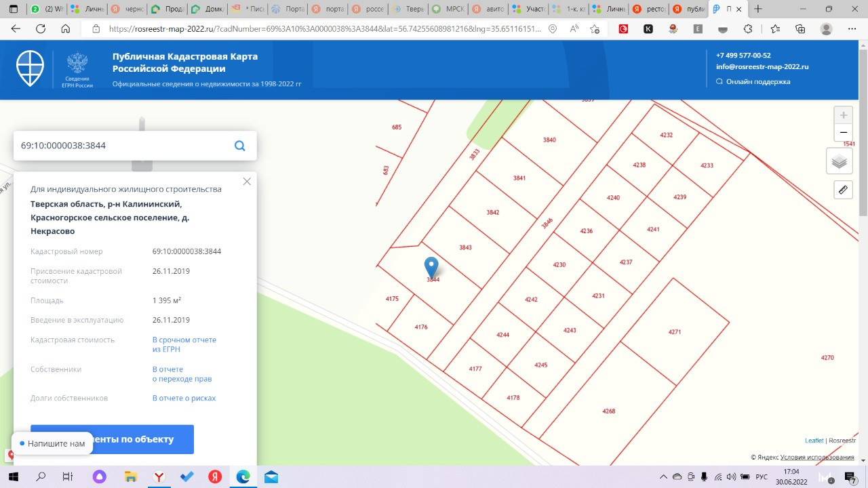Open 'Напишите нам' chat widget
868x488 pixels.
[x=52, y=443]
